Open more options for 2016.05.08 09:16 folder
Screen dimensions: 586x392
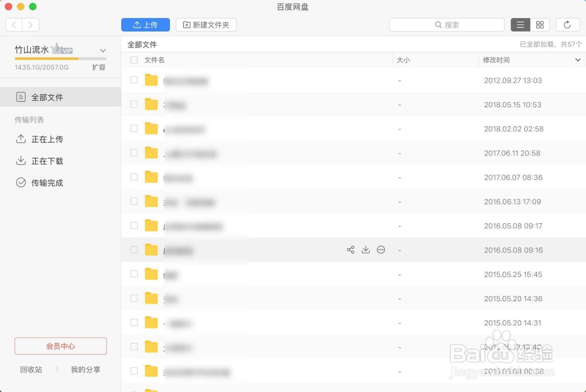point(381,250)
